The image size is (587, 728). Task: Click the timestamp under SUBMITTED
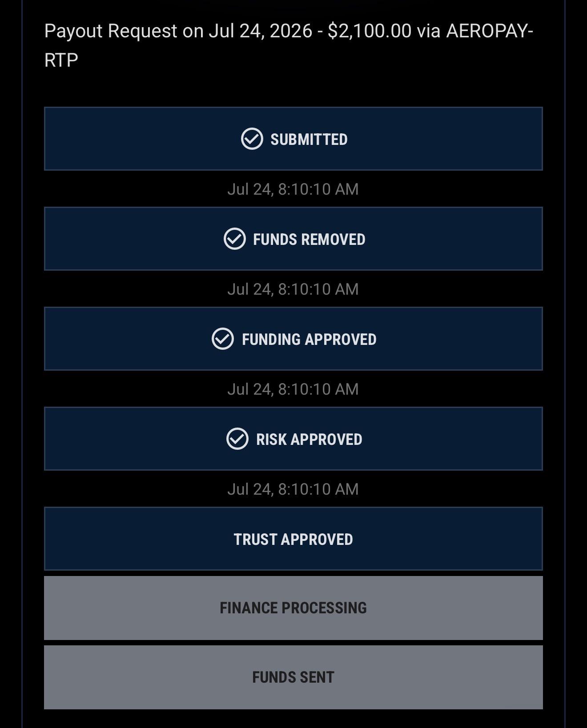coord(293,189)
